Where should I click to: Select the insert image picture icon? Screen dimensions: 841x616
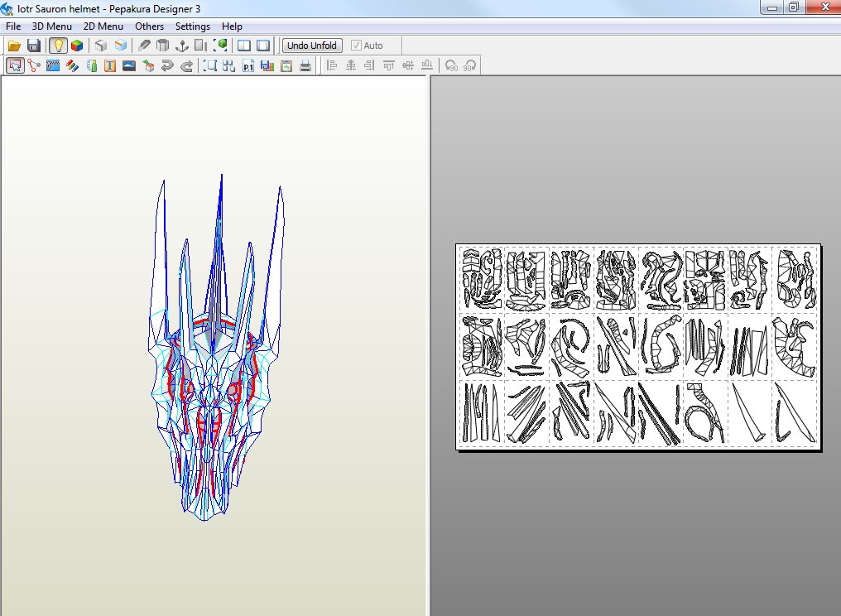[x=129, y=66]
